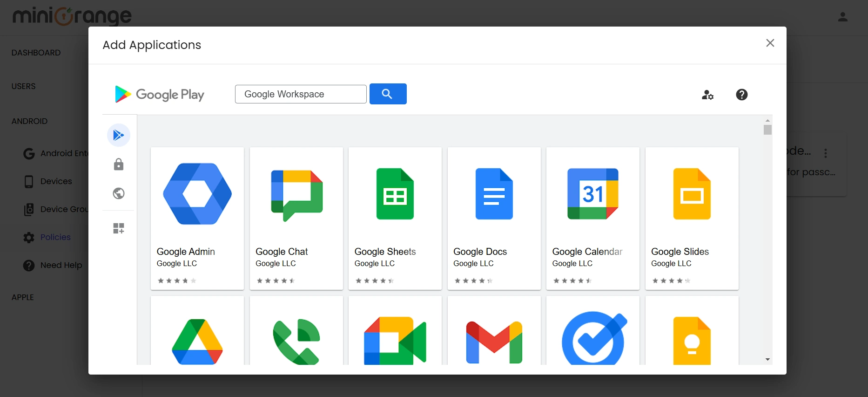Open the Google Tasks checkmark icon

(x=594, y=339)
